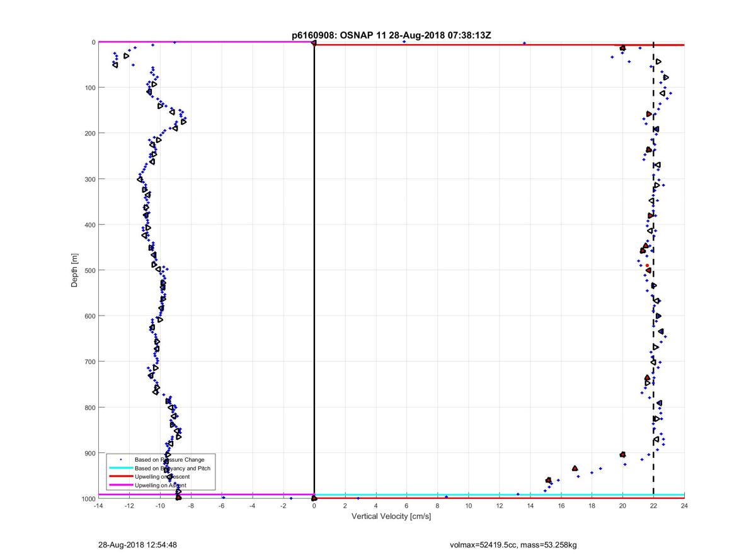The height and width of the screenshot is (560, 756).
Task: Click depth axis tick label 600
Action: [89, 316]
